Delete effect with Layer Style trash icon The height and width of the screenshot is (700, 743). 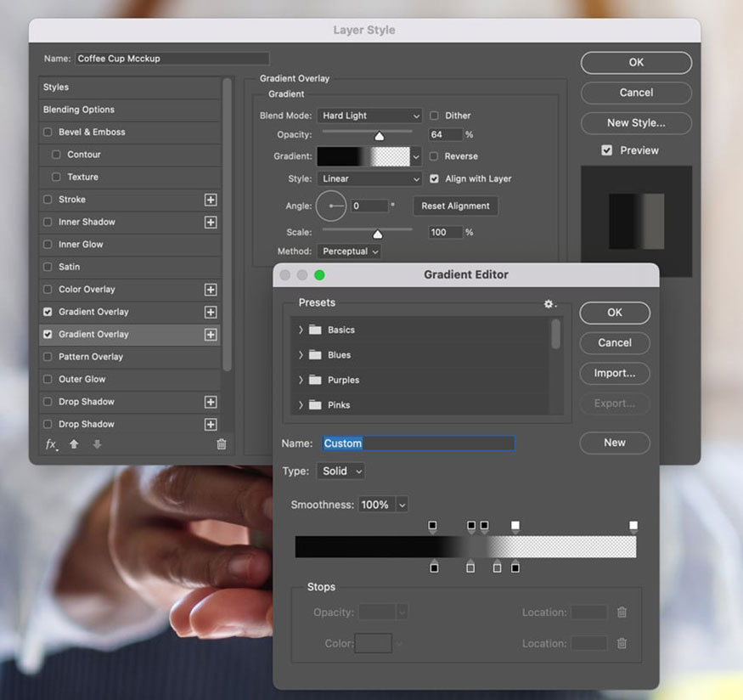pyautogui.click(x=222, y=444)
